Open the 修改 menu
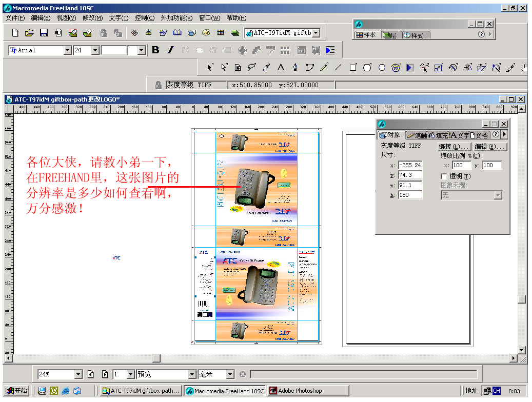Viewport: 532px width, 402px height. coord(92,18)
